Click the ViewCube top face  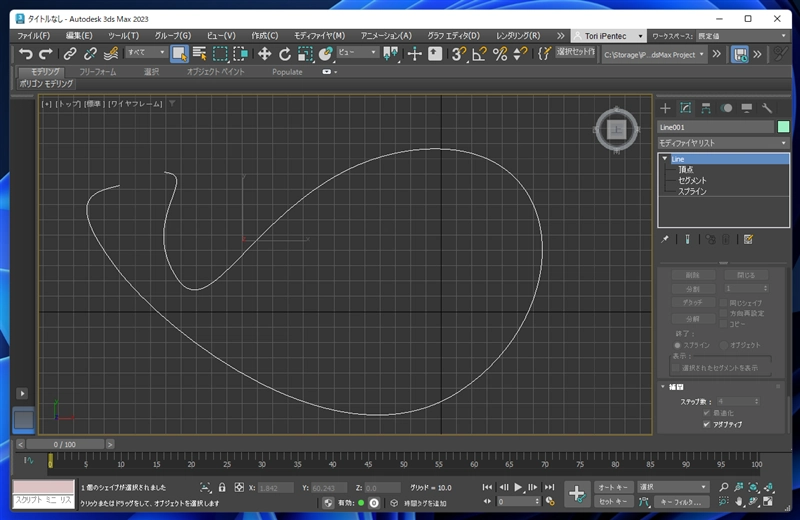[616, 130]
